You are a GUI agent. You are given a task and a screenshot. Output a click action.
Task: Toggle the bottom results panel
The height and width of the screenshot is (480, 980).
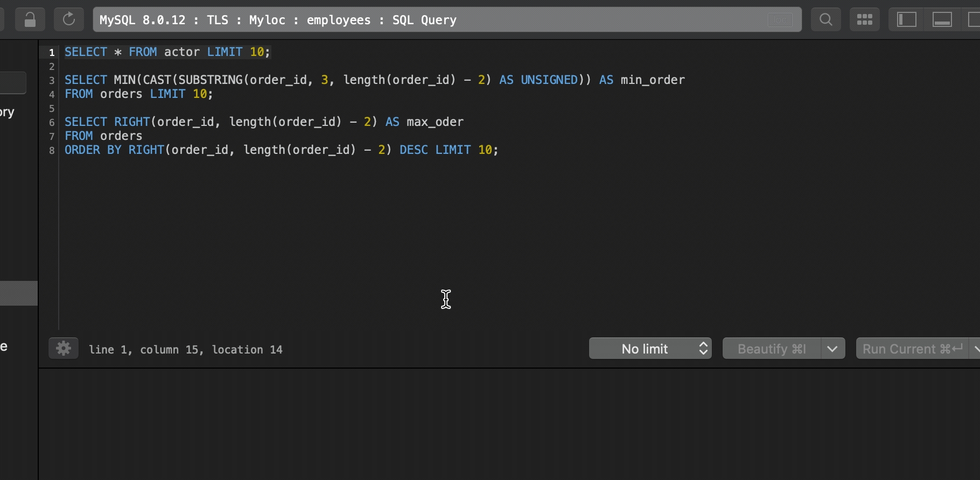pyautogui.click(x=942, y=20)
